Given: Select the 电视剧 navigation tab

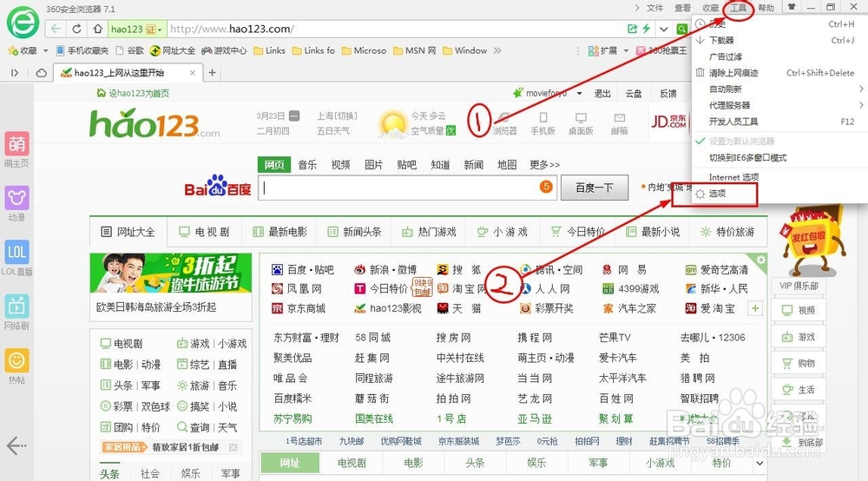Looking at the screenshot, I should (204, 232).
